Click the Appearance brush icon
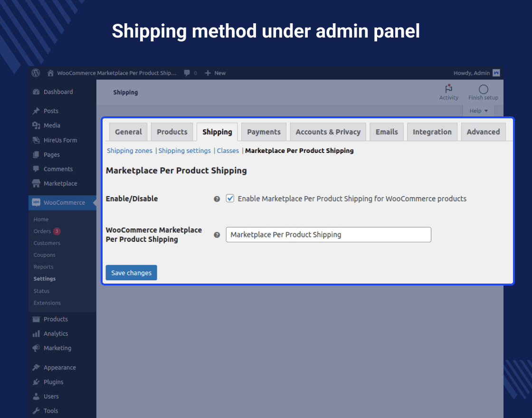The width and height of the screenshot is (532, 418). tap(36, 368)
